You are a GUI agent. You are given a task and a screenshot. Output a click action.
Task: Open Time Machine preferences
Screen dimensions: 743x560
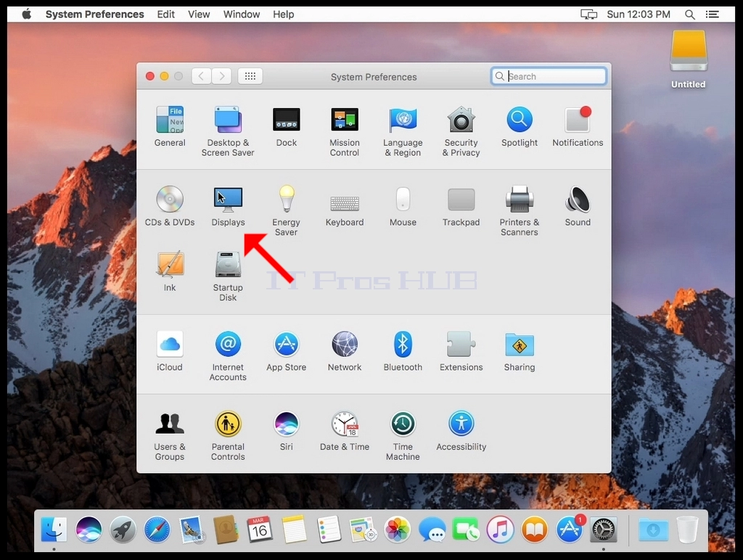(x=403, y=424)
